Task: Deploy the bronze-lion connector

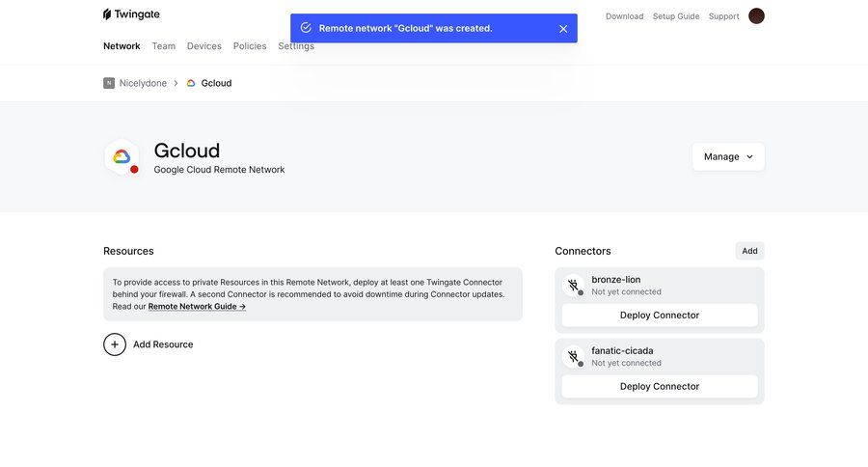Action: pos(660,316)
